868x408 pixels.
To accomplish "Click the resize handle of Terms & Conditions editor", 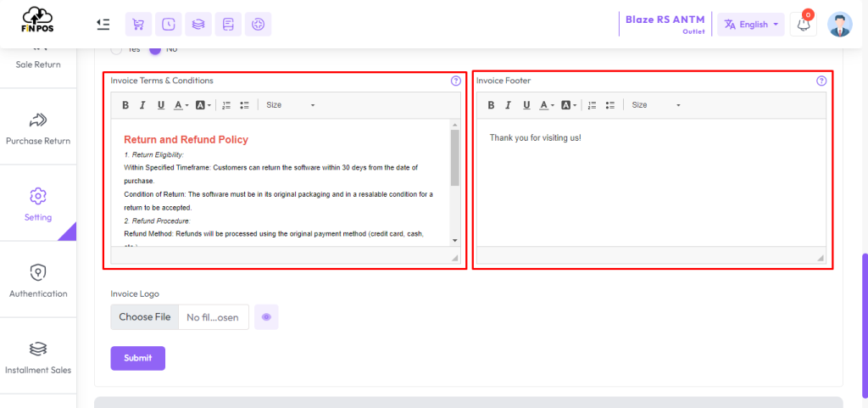I will 455,258.
